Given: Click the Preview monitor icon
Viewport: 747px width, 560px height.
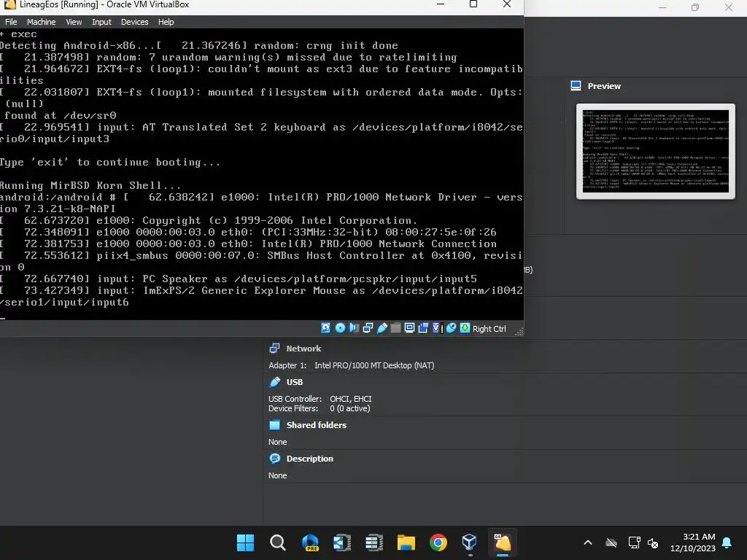Looking at the screenshot, I should pyautogui.click(x=576, y=86).
